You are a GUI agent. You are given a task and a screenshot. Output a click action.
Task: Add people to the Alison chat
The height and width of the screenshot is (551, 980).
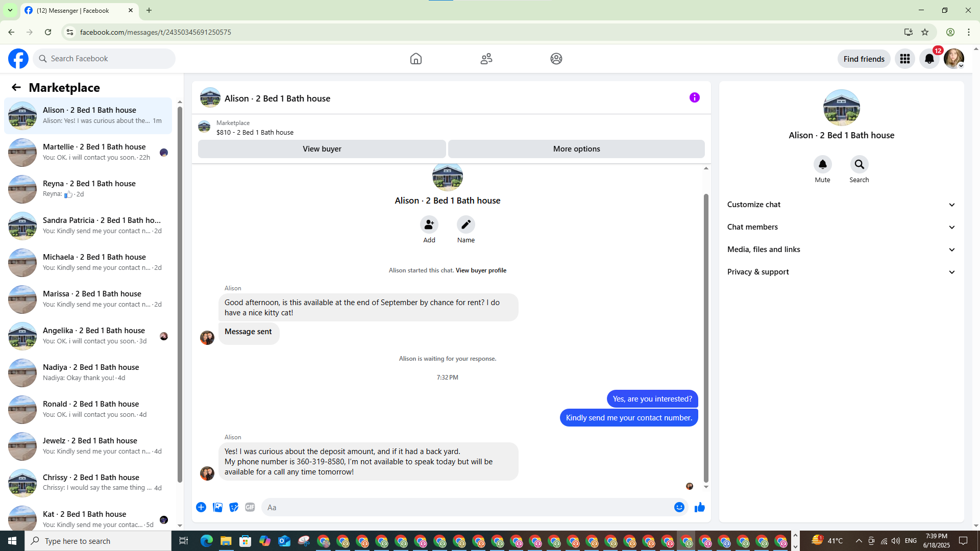(x=429, y=224)
